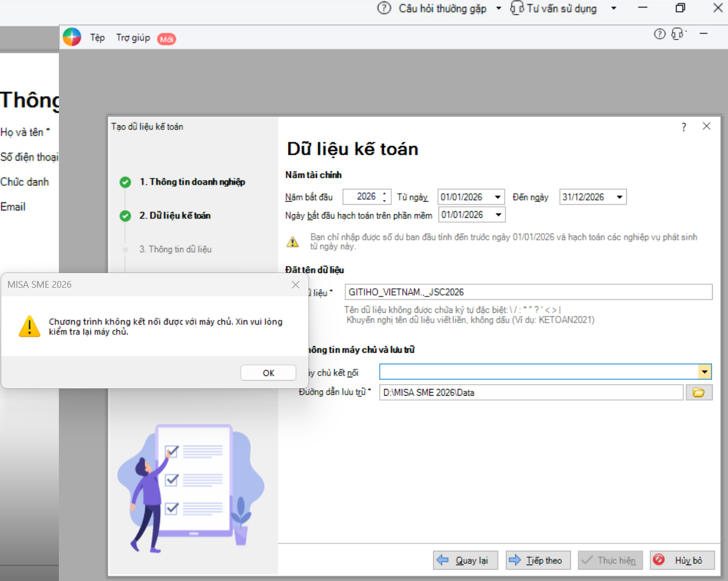Screen dimensions: 728x581
Task: Click the question mark icon beside Câu hỏi thường gặp
Action: coord(384,9)
